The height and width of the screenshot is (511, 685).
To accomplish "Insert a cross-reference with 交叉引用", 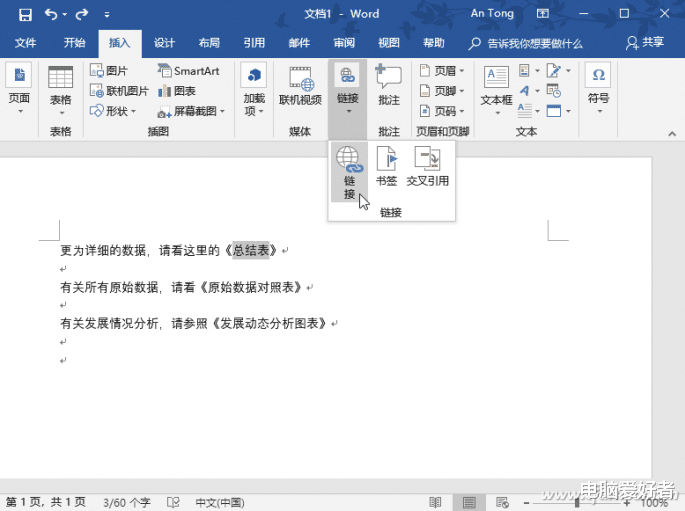I will coord(428,167).
